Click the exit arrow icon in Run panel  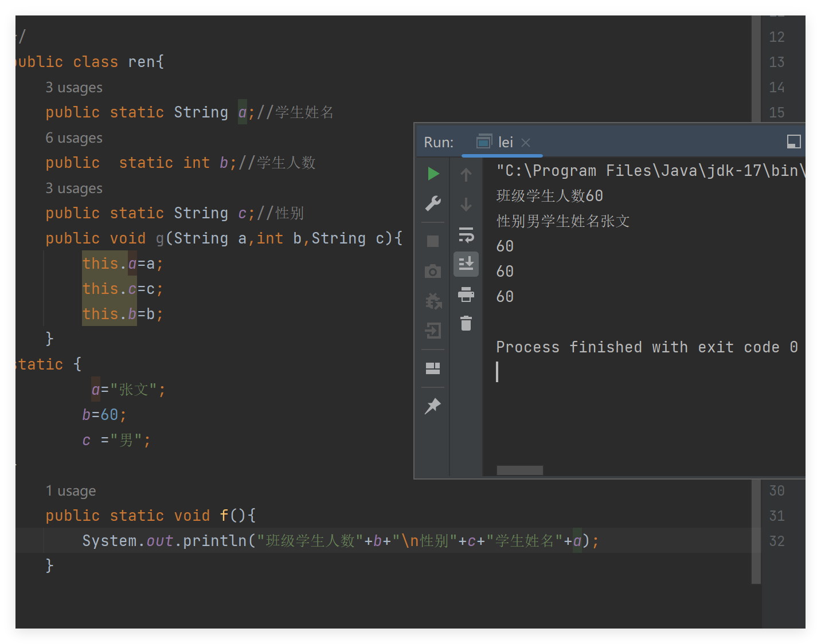point(433,331)
